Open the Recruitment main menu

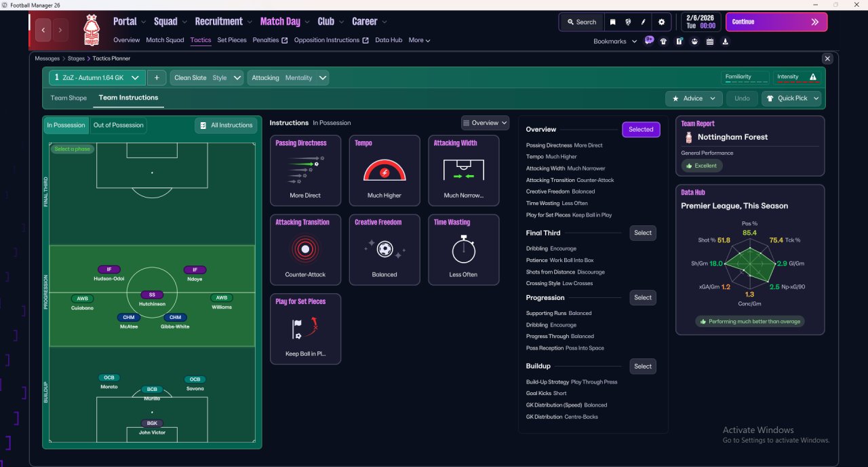point(223,22)
